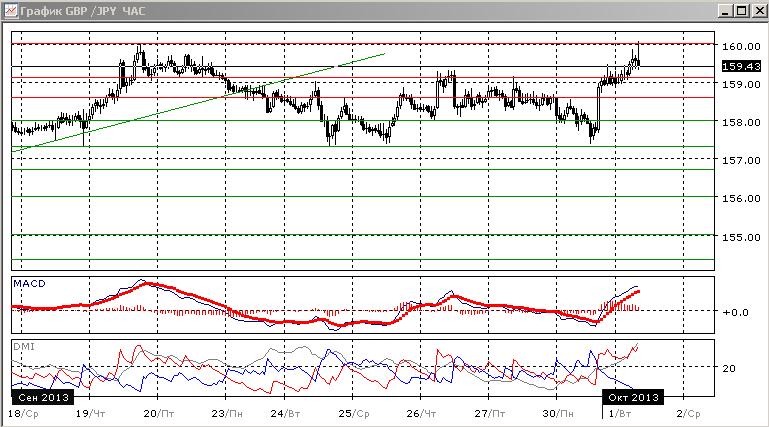Click the 19/Чт date label
769x427 pixels.
pos(90,414)
